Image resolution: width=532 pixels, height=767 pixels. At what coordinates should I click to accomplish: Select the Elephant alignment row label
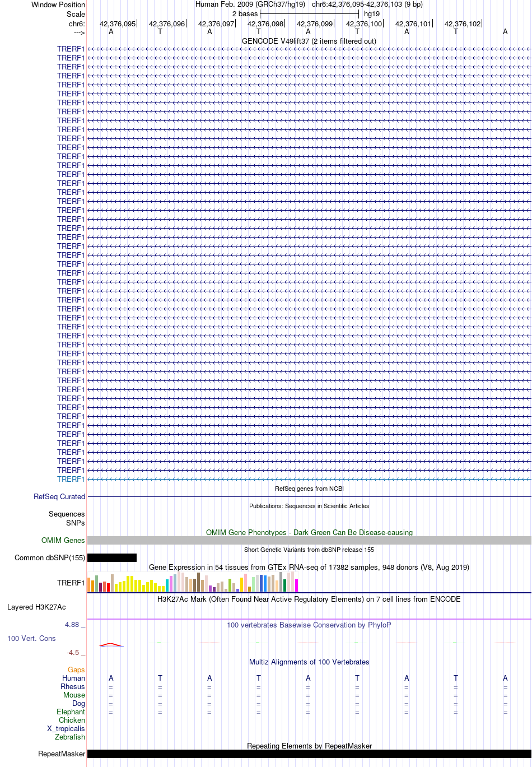pos(71,712)
